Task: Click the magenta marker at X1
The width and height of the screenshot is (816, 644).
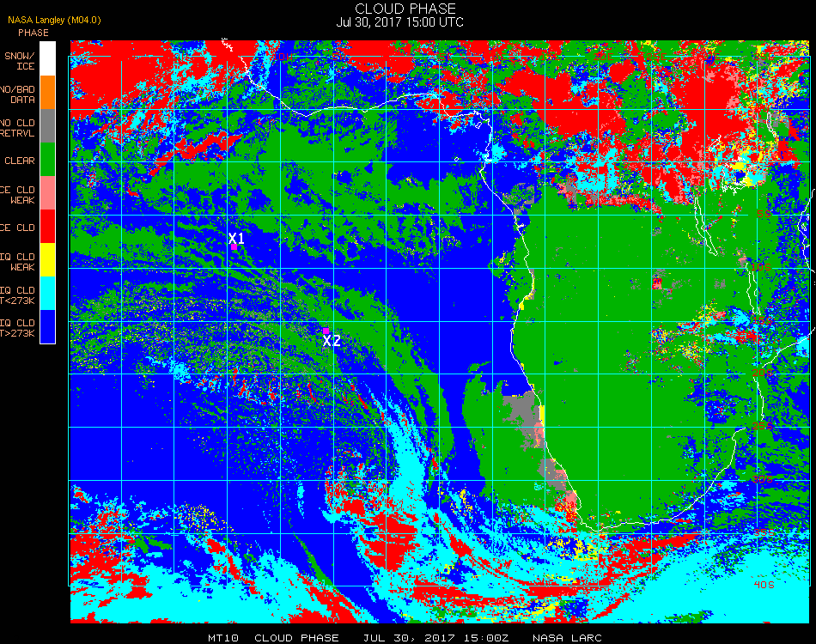Action: click(x=234, y=247)
